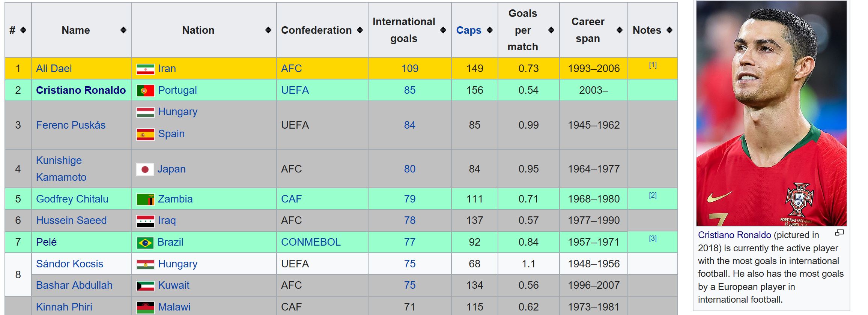The width and height of the screenshot is (868, 315).
Task: Follow the Ferenc Puskás link
Action: pyautogui.click(x=71, y=125)
